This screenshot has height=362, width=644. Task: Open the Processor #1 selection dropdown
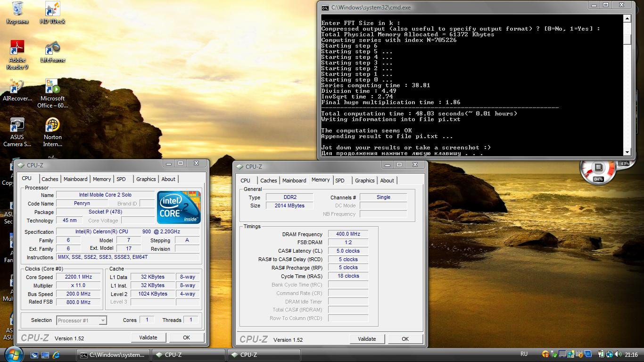pos(81,321)
